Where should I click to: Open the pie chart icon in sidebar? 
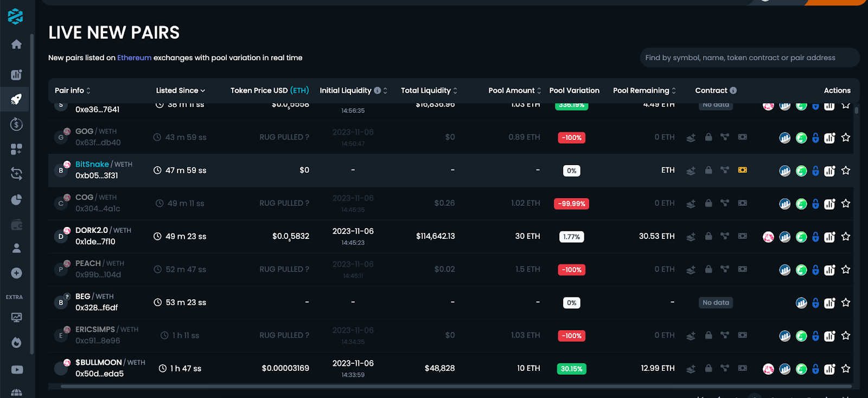point(16,200)
